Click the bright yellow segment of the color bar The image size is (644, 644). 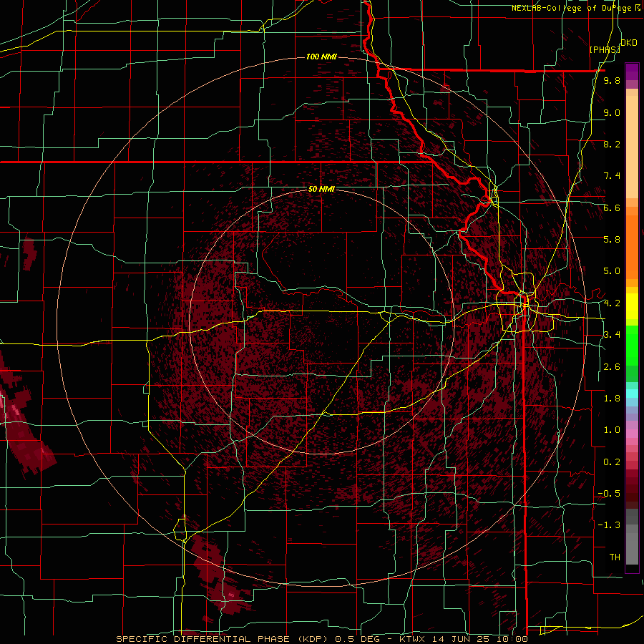(x=632, y=306)
